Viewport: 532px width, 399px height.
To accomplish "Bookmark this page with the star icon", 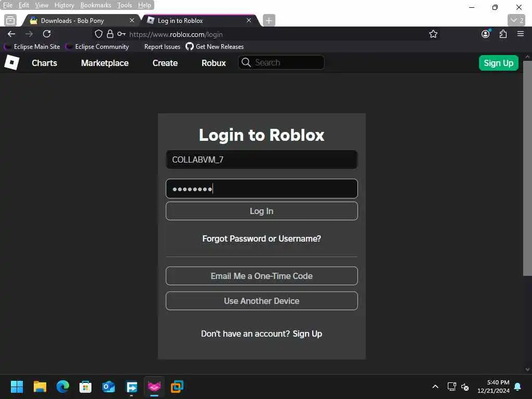I will (433, 34).
